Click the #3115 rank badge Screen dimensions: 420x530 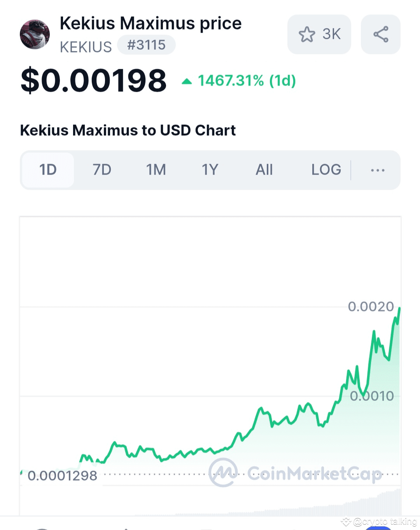coord(146,45)
